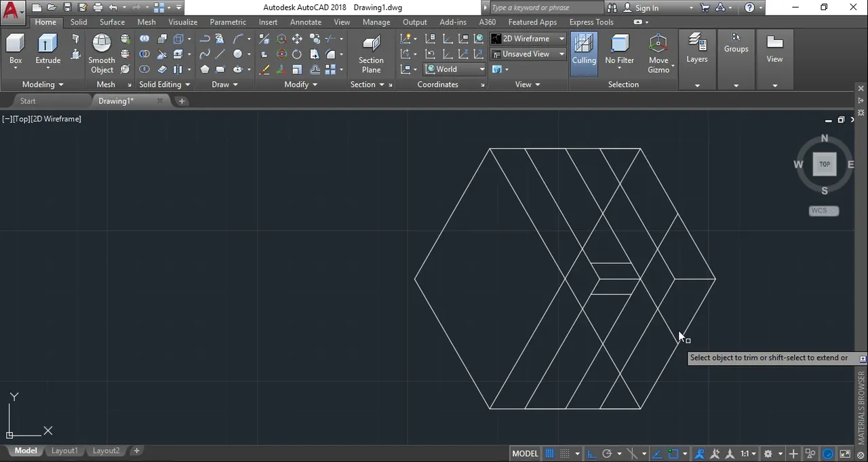Click the MODEL status bar button
The width and height of the screenshot is (868, 462).
526,453
